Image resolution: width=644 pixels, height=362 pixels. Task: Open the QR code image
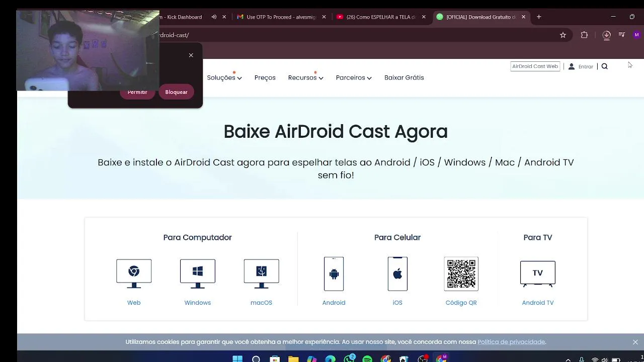click(461, 274)
